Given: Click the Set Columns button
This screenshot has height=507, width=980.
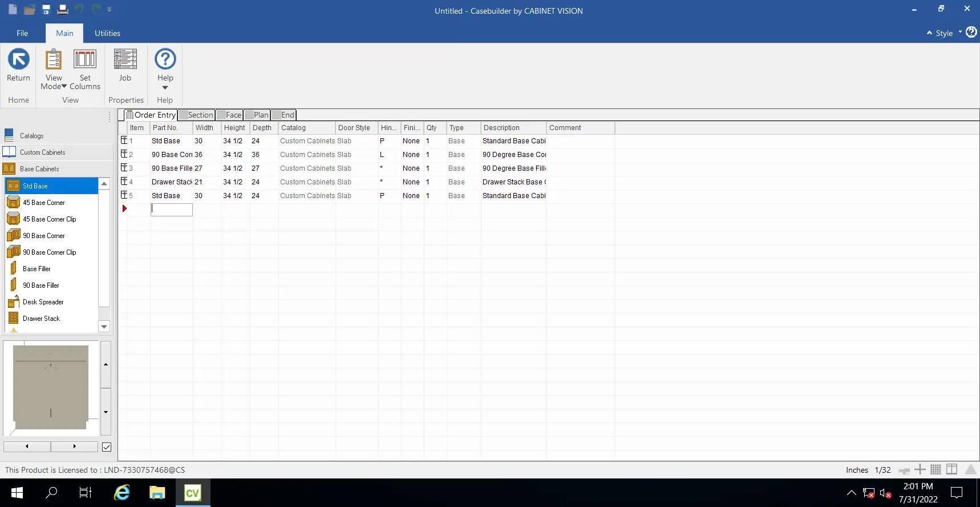Looking at the screenshot, I should click(85, 69).
